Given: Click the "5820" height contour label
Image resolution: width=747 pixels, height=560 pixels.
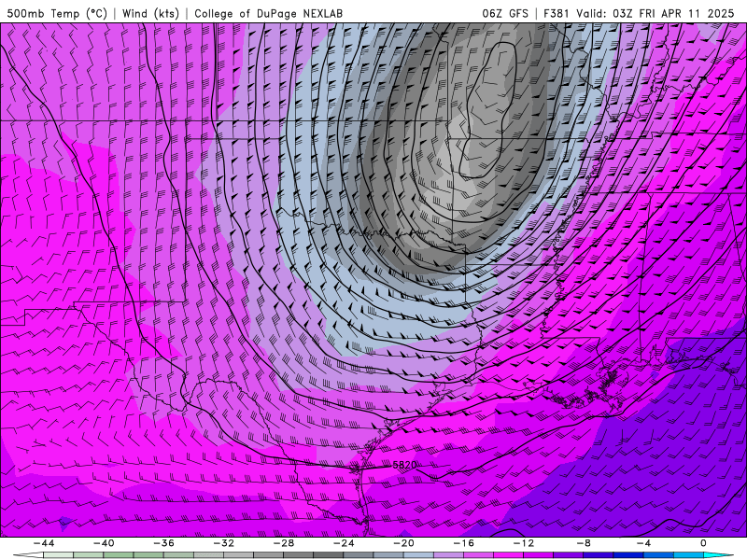Looking at the screenshot, I should [x=405, y=464].
